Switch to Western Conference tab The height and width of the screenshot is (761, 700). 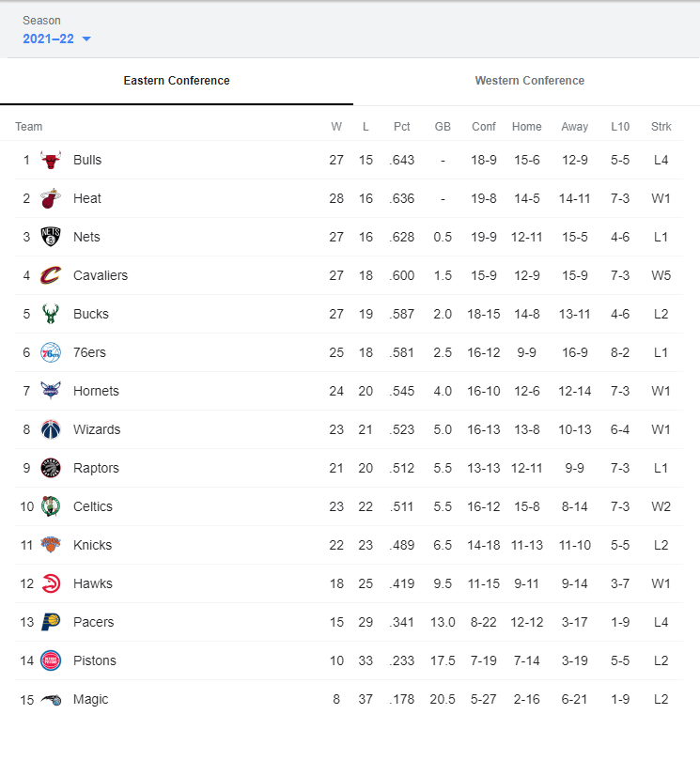click(530, 81)
